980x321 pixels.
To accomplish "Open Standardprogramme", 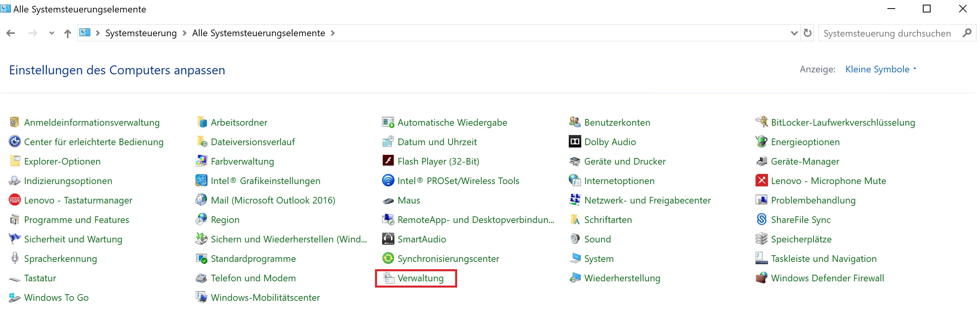I will 253,259.
